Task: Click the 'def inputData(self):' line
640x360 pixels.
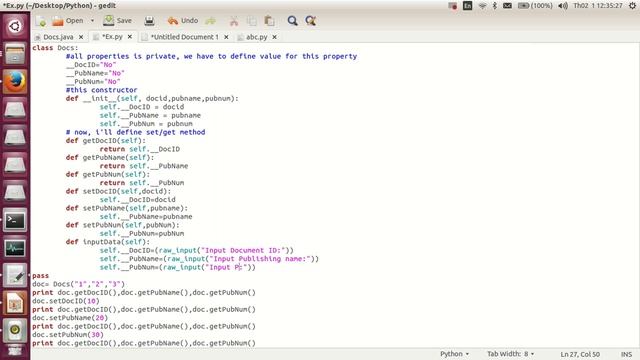Action: coord(108,242)
